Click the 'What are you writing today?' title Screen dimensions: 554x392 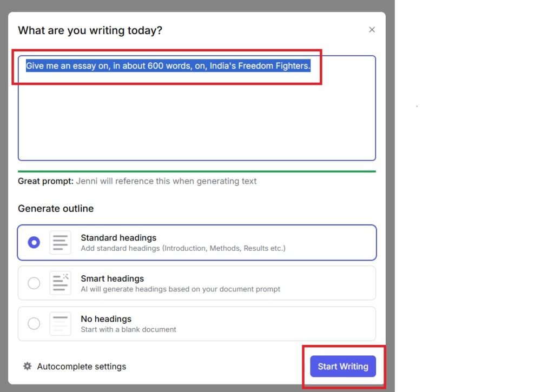pyautogui.click(x=90, y=30)
